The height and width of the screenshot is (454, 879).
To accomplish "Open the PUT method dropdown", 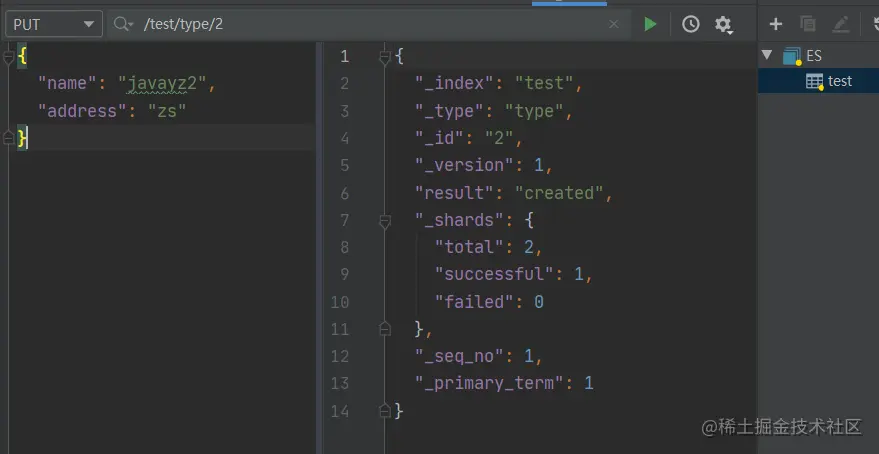I will click(54, 24).
